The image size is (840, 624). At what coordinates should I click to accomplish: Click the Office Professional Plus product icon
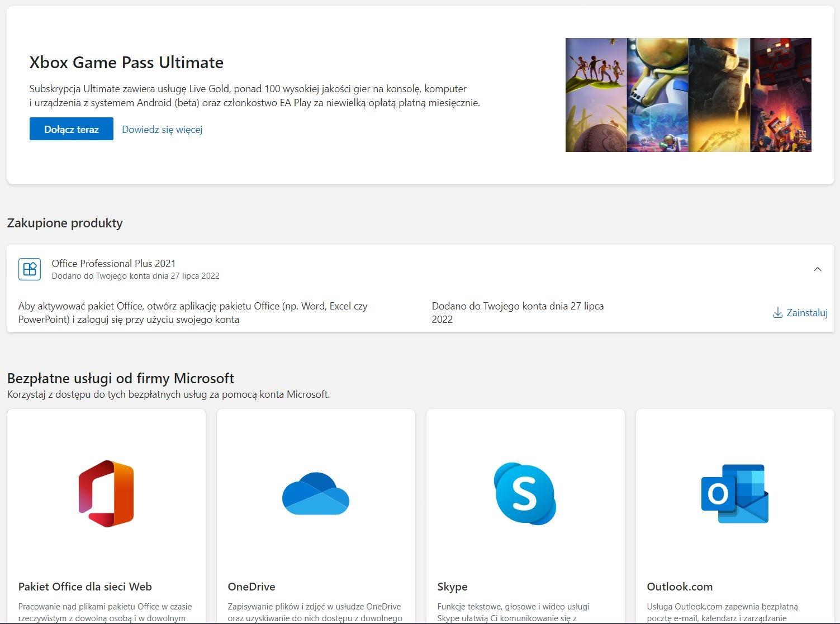click(30, 269)
